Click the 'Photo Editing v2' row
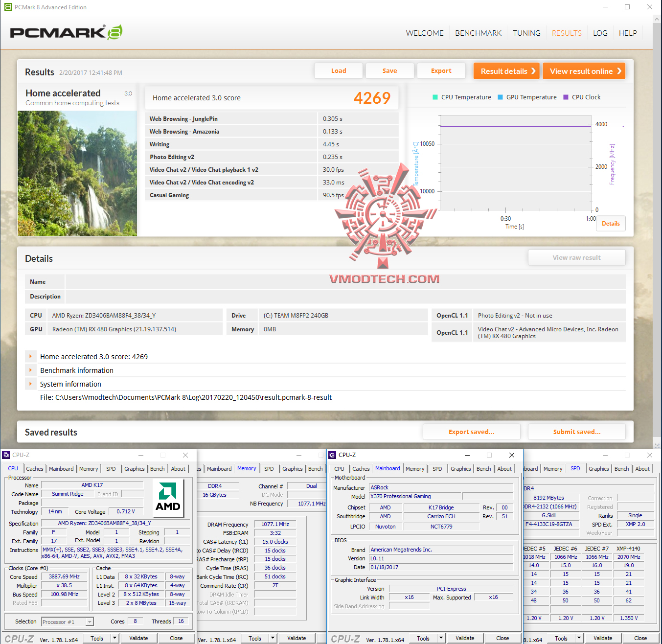This screenshot has height=644, width=662. point(272,157)
